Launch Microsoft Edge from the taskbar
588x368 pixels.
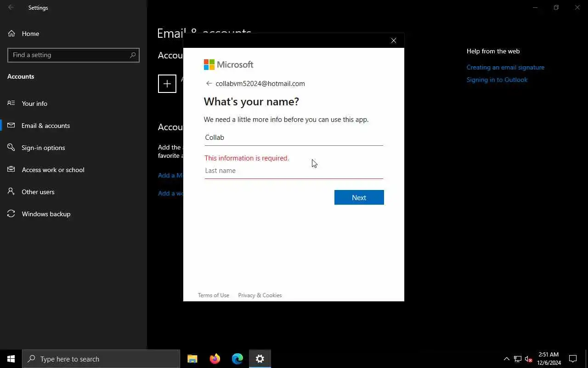[237, 359]
